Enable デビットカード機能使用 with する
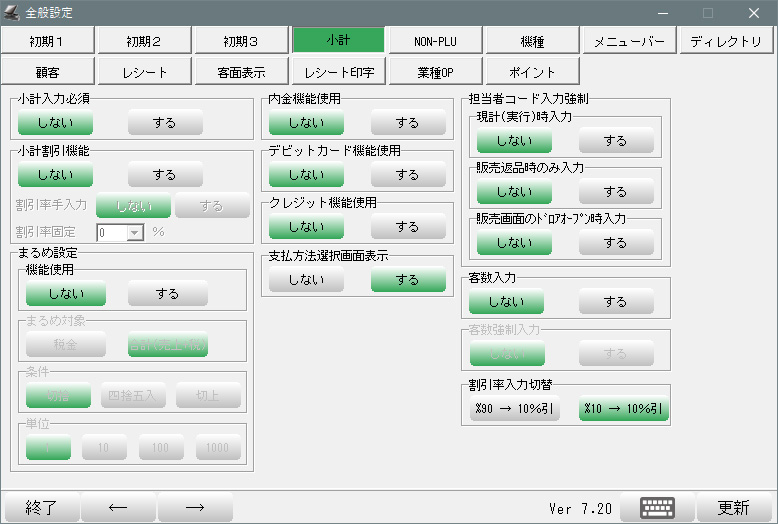 (x=407, y=175)
